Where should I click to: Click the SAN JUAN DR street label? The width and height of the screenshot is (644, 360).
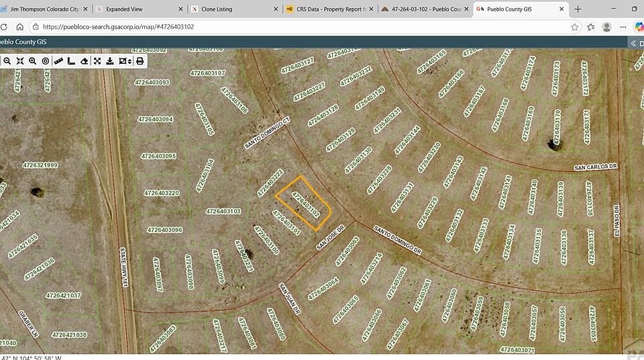[x=290, y=299]
